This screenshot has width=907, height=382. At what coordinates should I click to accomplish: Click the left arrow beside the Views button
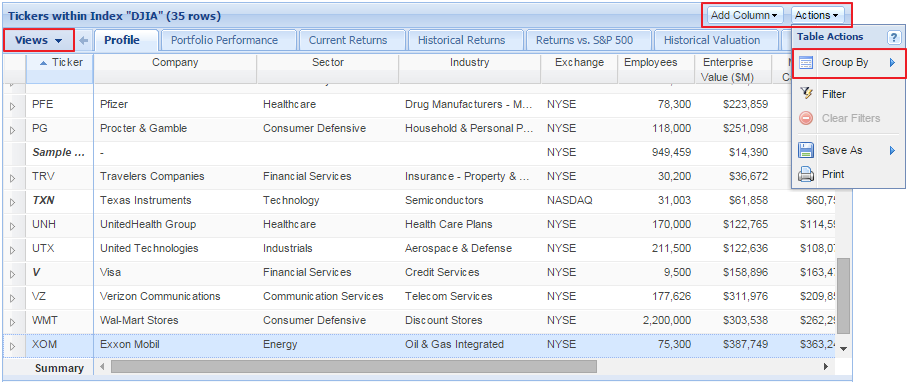click(x=84, y=41)
